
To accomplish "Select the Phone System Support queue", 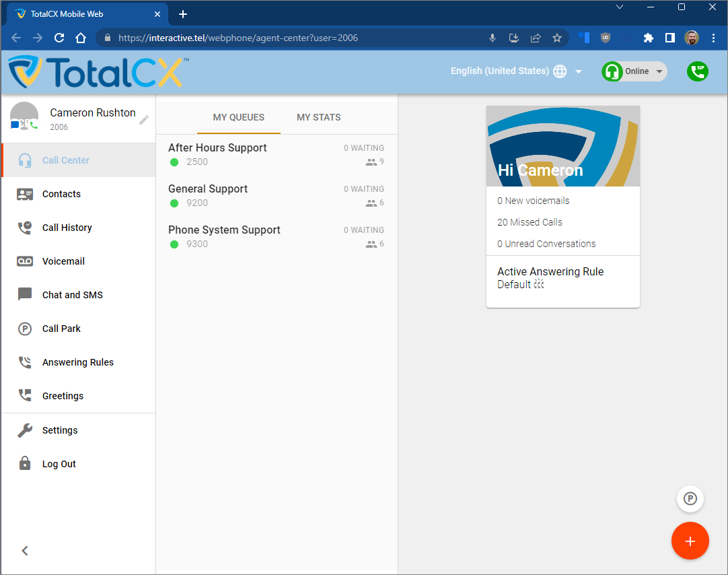I will point(277,236).
